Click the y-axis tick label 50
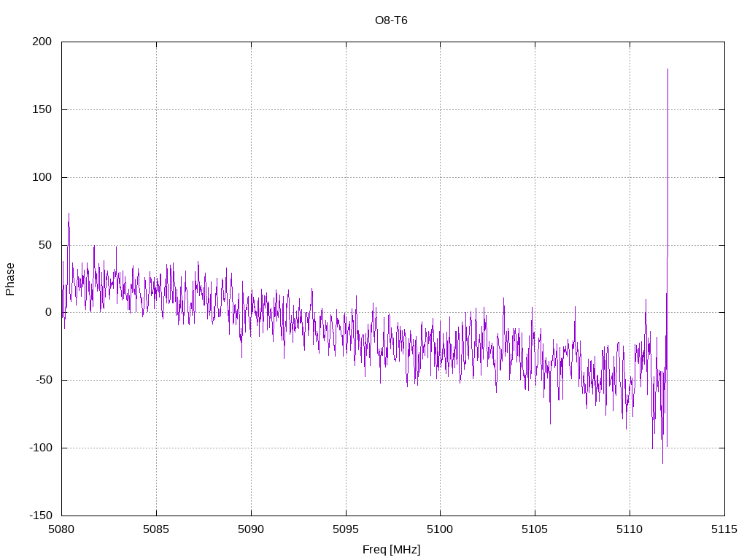This screenshot has width=747, height=560. [45, 245]
